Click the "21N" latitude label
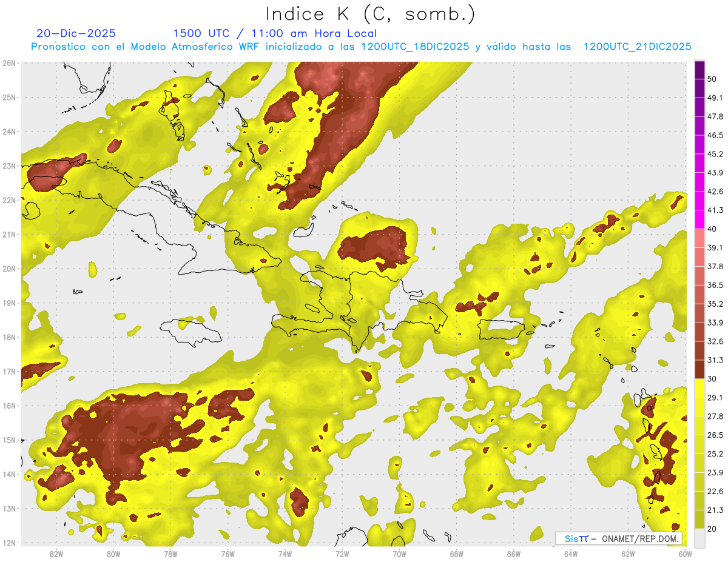728x562 pixels. click(10, 234)
